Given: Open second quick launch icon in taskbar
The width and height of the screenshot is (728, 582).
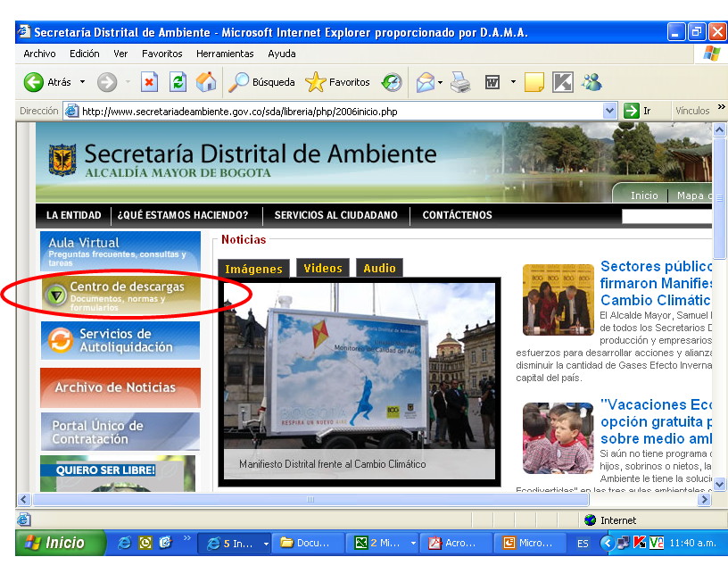Looking at the screenshot, I should tap(145, 543).
